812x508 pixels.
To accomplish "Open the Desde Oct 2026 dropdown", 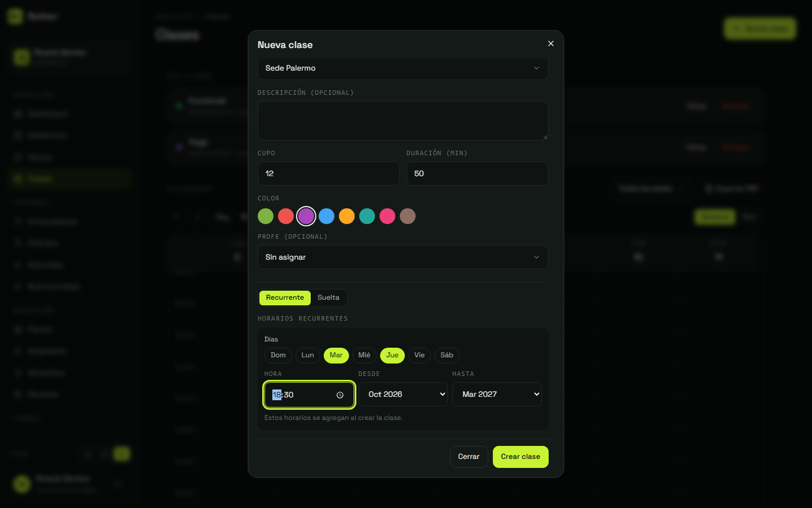I will click(x=403, y=394).
